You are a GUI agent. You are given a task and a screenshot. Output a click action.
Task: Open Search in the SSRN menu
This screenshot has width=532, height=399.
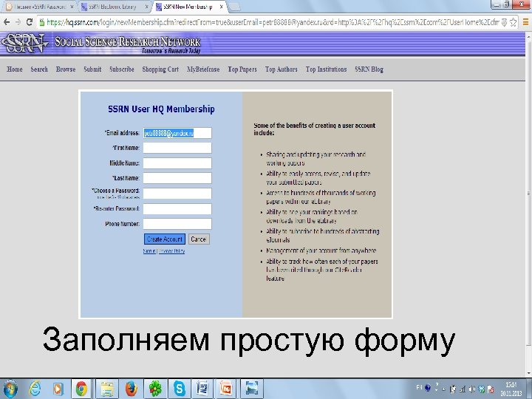tap(39, 69)
